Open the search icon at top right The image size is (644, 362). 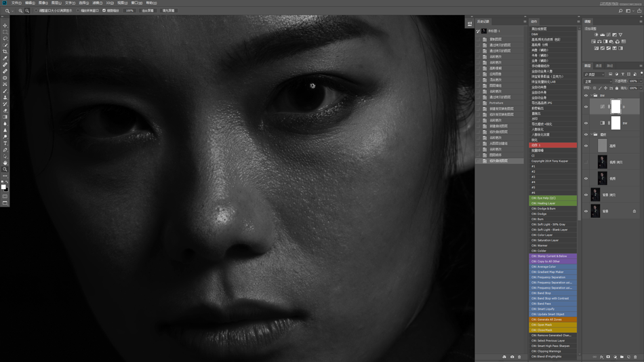[620, 11]
